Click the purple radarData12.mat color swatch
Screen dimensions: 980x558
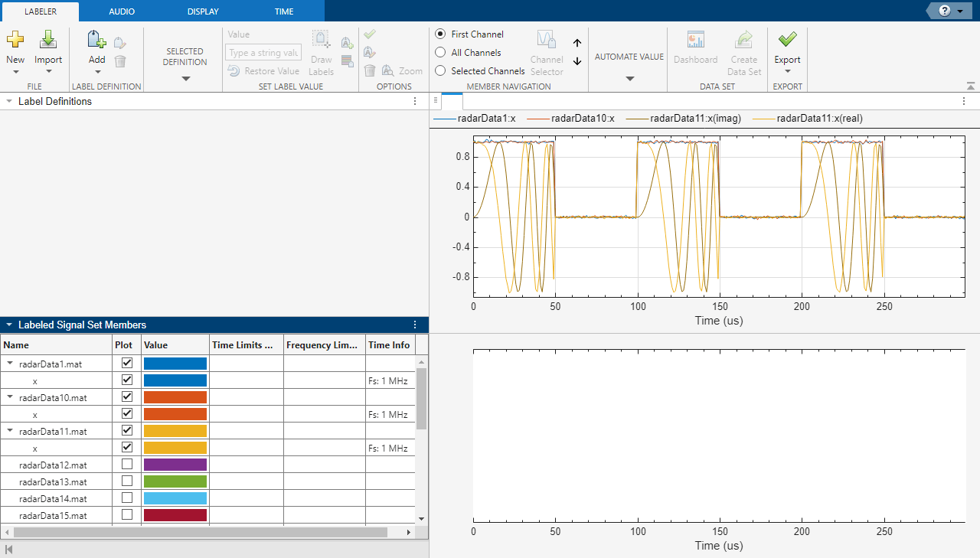tap(175, 465)
